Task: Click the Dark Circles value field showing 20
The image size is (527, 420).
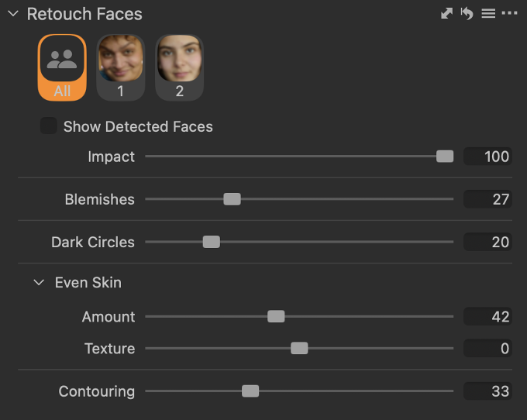Action: [487, 242]
